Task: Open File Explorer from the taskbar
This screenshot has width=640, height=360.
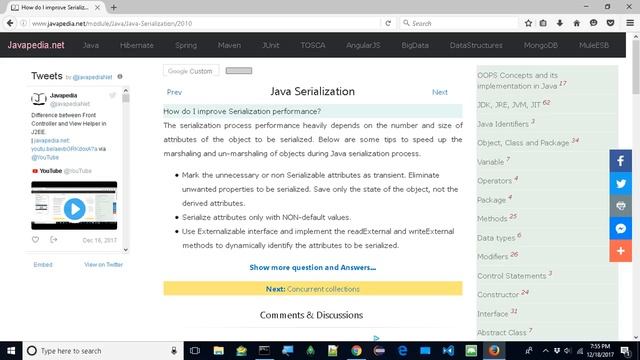Action: click(218, 351)
